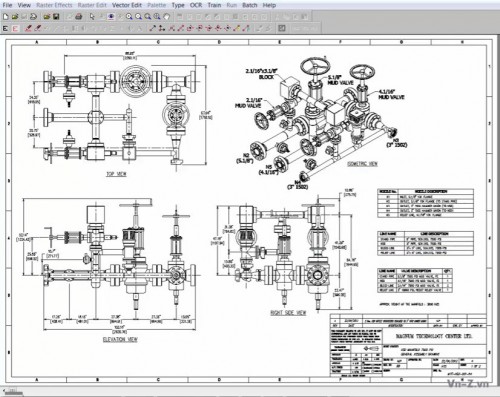Click the RIGHT SIDE VIEW label

point(288,313)
